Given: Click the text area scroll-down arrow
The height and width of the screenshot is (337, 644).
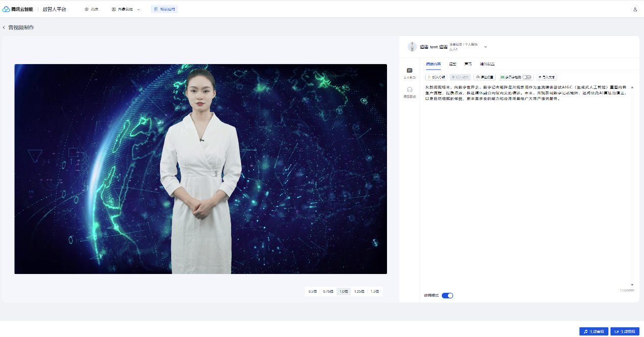Looking at the screenshot, I should click(x=632, y=285).
